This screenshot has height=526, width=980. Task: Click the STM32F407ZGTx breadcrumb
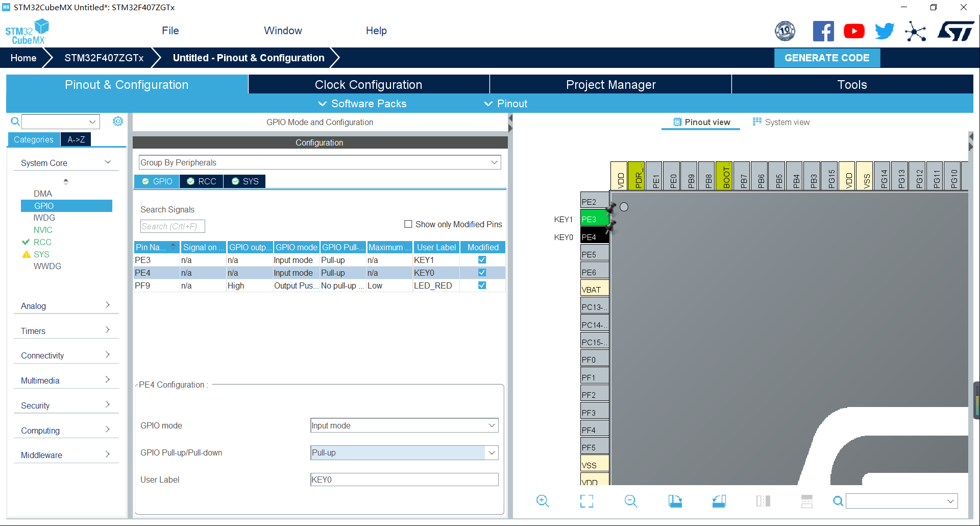click(x=104, y=58)
